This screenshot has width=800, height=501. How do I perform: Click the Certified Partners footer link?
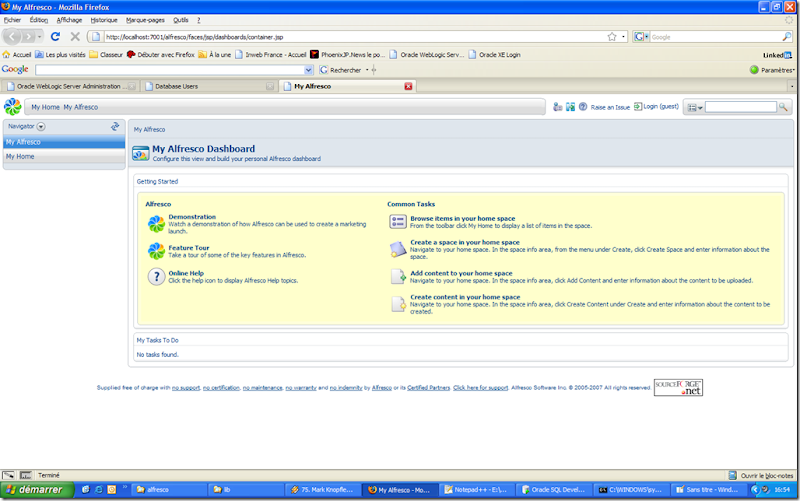click(x=428, y=388)
